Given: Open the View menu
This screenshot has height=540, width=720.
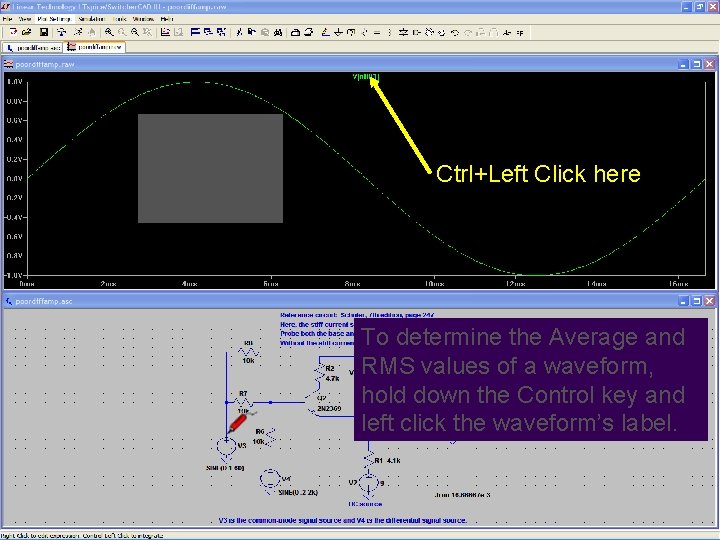Looking at the screenshot, I should pos(24,19).
